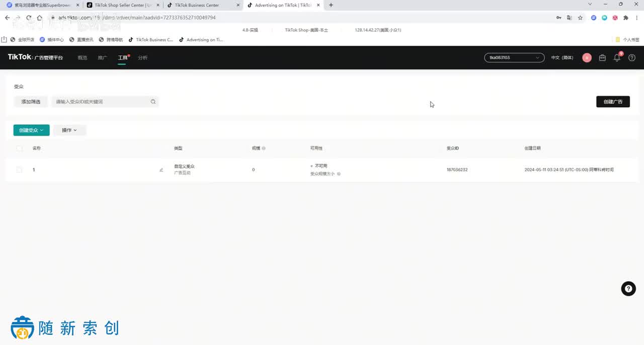The image size is (644, 345).
Task: Tick the select-all checkbox in table header
Action: click(x=19, y=148)
